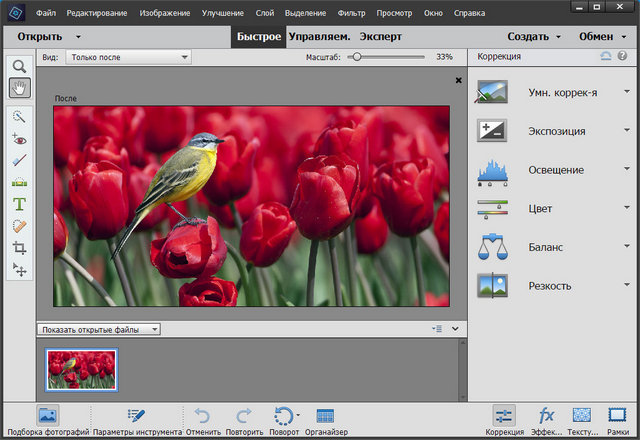The height and width of the screenshot is (440, 640).
Task: Click the Rotate (Поворот) icon
Action: (283, 416)
